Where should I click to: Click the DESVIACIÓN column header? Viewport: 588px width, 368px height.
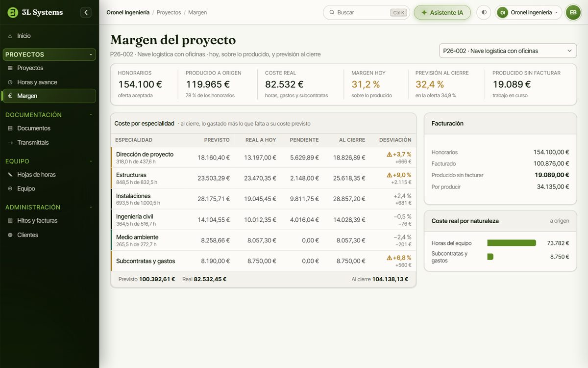click(x=395, y=140)
